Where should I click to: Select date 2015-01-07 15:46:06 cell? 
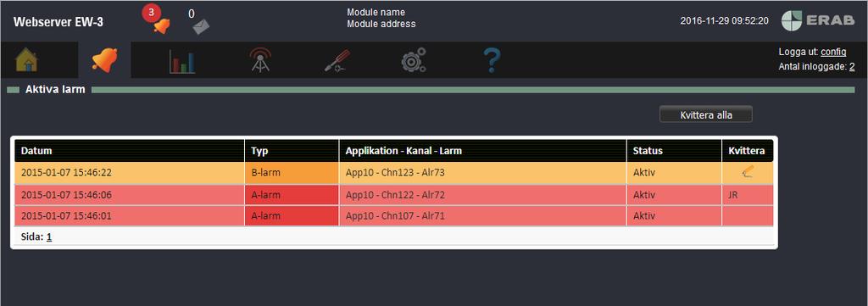tap(130, 195)
